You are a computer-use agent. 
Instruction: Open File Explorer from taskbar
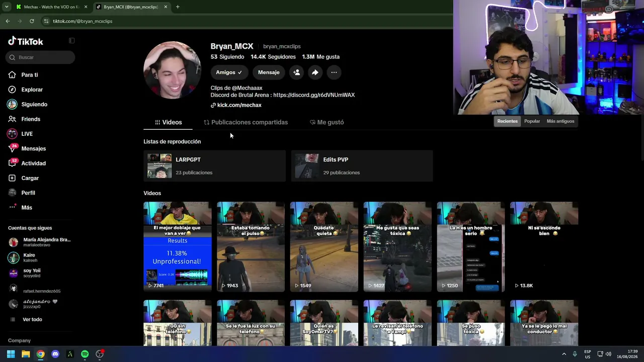(x=26, y=354)
